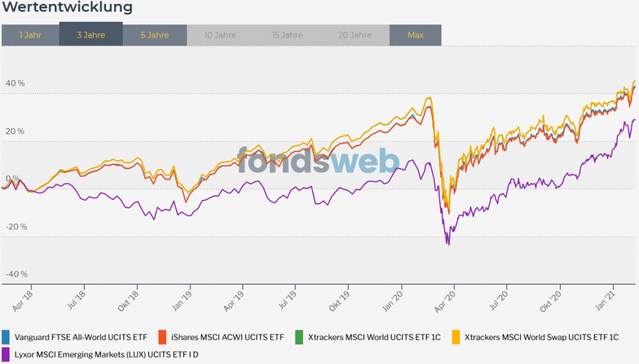Viewport: 639px width, 364px height.
Task: Switch to the 3 Jahre tab
Action: (x=91, y=35)
